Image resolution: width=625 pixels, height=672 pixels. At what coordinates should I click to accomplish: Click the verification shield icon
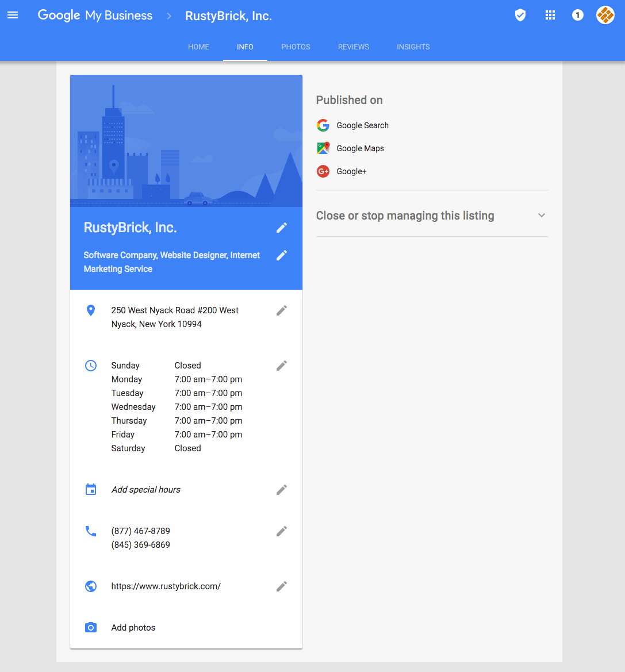[x=520, y=16]
